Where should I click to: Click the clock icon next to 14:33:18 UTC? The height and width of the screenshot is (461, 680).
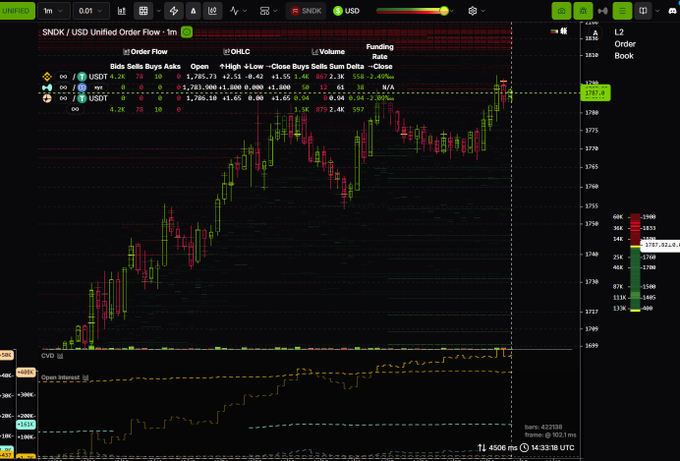(524, 448)
